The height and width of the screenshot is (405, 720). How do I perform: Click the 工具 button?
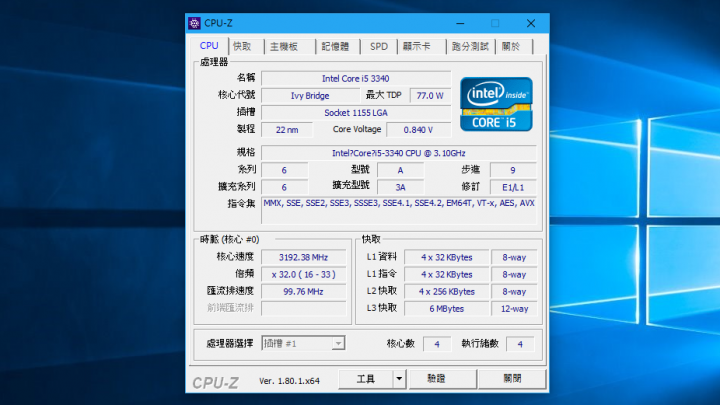point(366,379)
